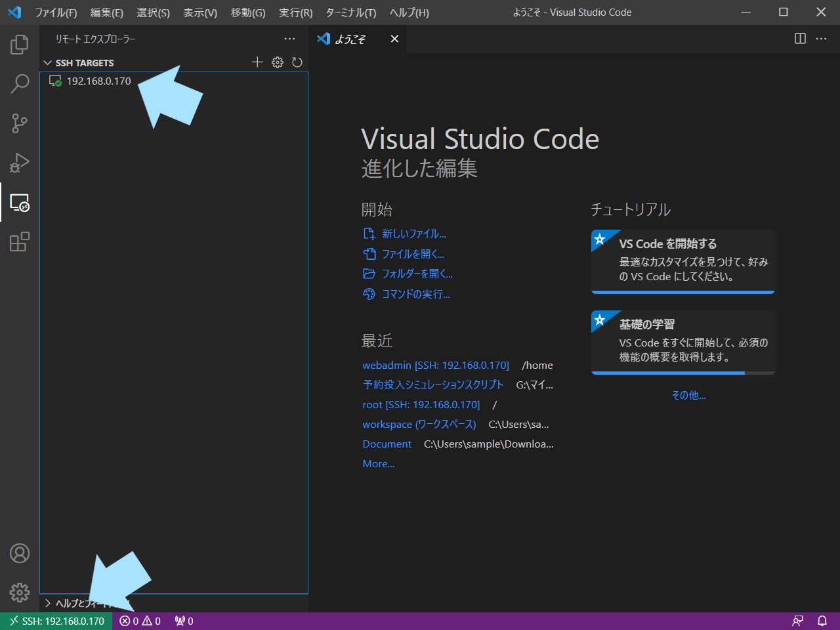The image size is (840, 630).
Task: Select the 192.168.0.170 SSH target
Action: [x=173, y=81]
